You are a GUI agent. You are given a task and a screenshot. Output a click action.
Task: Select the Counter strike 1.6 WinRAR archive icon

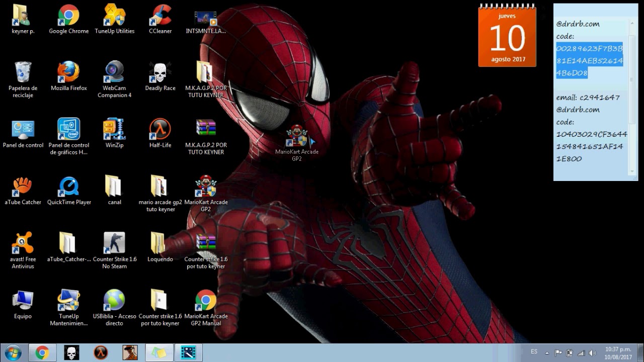click(x=206, y=251)
